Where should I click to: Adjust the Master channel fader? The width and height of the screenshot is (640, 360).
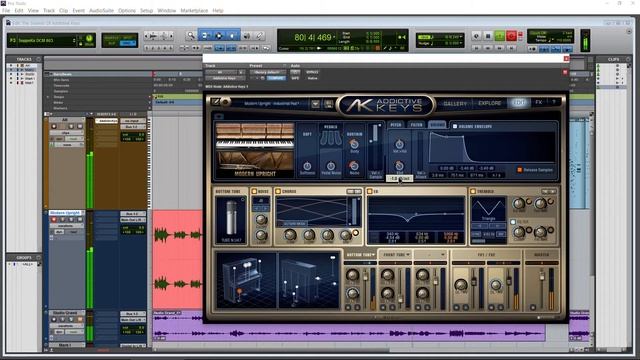coord(542,276)
